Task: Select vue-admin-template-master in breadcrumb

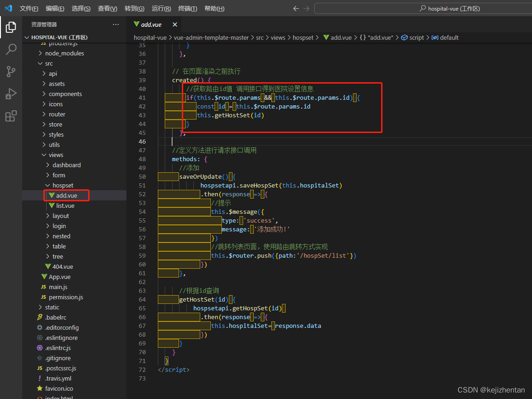Action: (211, 37)
